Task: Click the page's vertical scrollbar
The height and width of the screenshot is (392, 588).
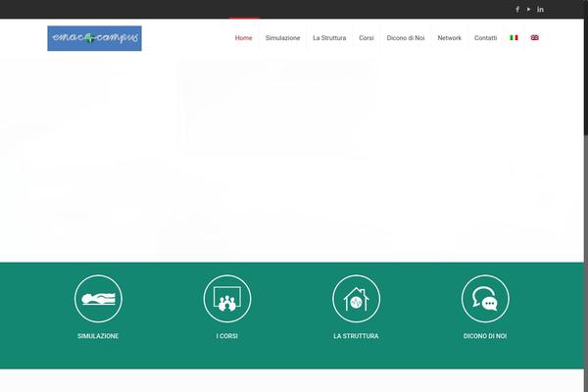Action: click(584, 196)
